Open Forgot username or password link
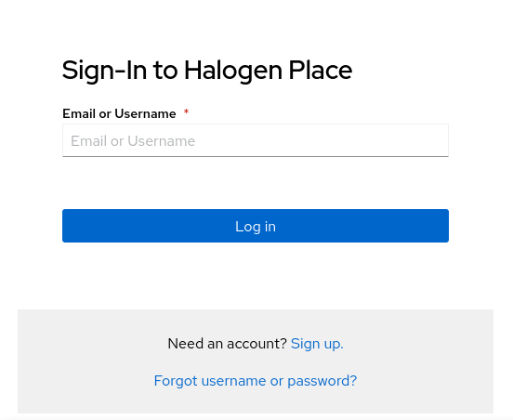The image size is (513, 420). [x=256, y=381]
